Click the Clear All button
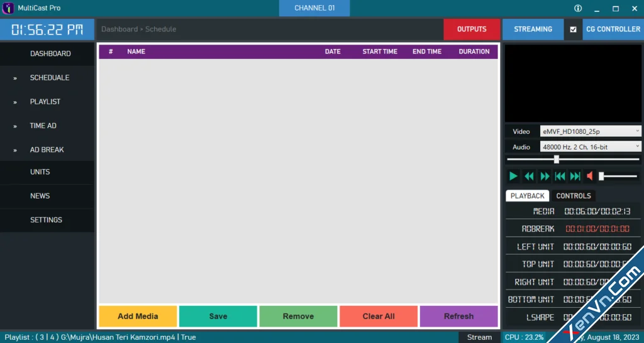Image resolution: width=644 pixels, height=343 pixels. pyautogui.click(x=378, y=317)
